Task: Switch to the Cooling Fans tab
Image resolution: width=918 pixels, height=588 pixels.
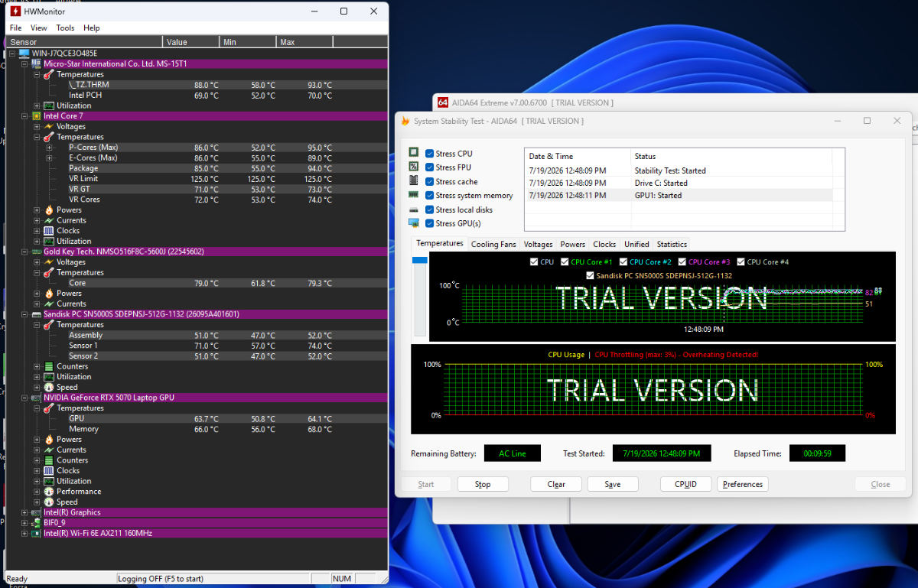Action: pyautogui.click(x=493, y=244)
